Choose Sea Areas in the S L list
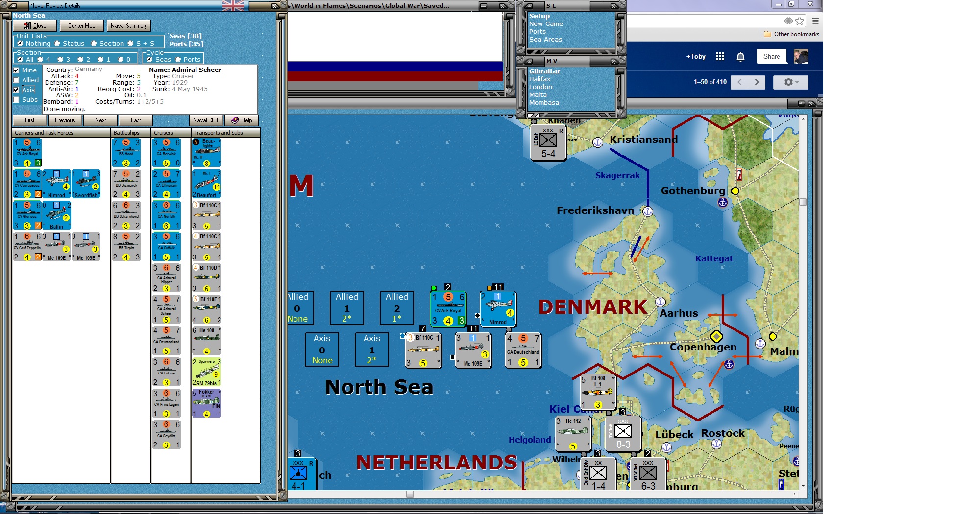The width and height of the screenshot is (980, 514). coord(545,40)
